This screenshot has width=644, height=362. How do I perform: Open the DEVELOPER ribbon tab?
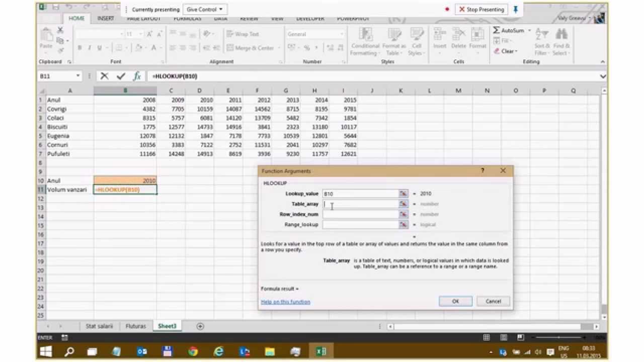pyautogui.click(x=310, y=18)
